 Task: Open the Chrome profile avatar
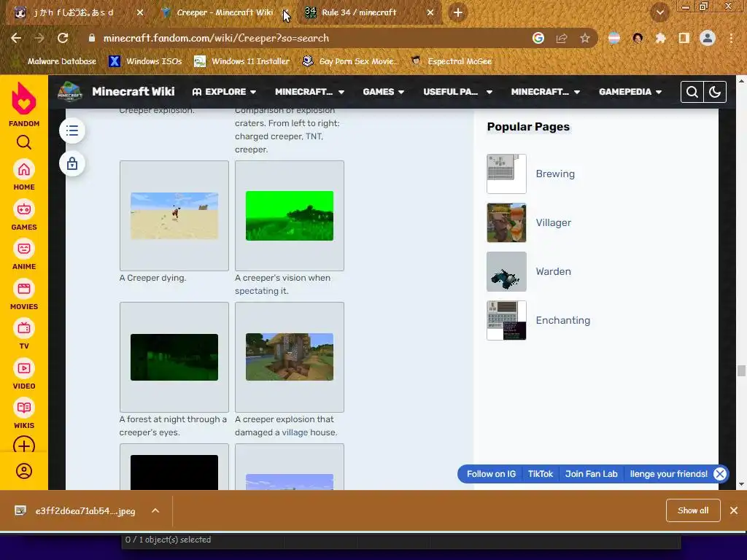coord(708,38)
